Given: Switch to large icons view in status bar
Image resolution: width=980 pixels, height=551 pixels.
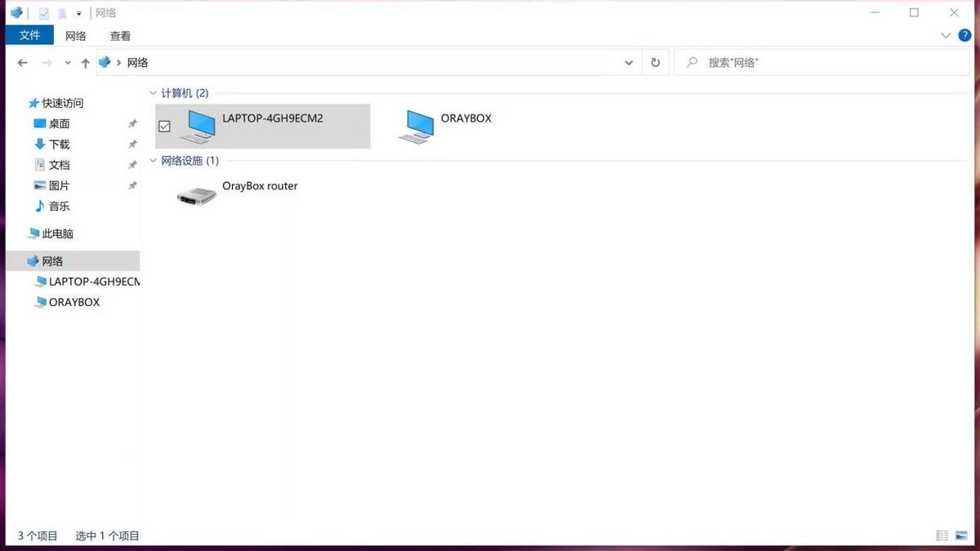Looking at the screenshot, I should pos(962,535).
